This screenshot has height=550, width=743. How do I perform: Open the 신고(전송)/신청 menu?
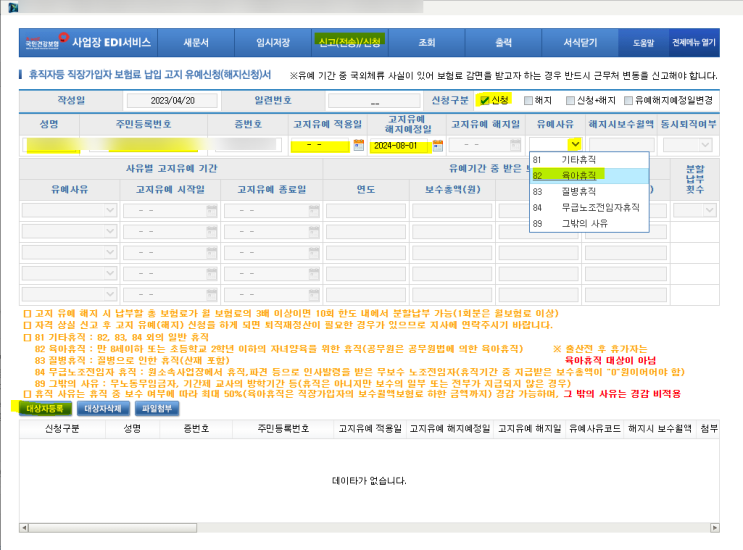pos(349,43)
